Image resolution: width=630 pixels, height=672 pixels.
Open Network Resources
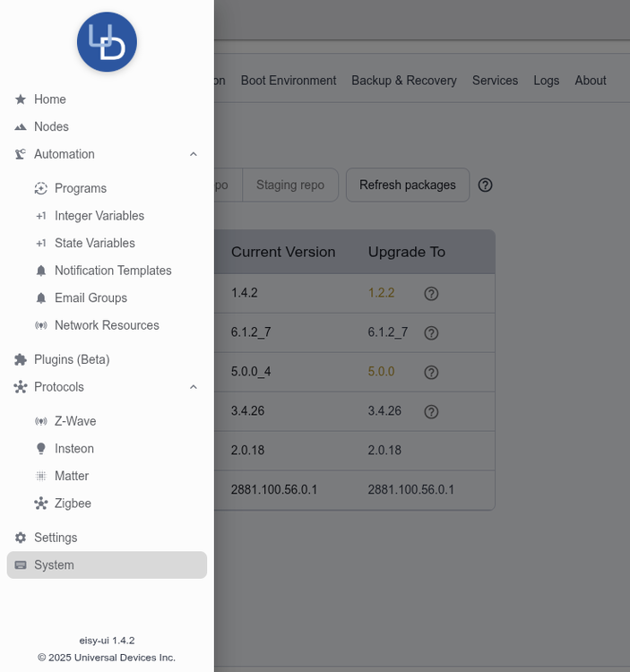tap(107, 326)
